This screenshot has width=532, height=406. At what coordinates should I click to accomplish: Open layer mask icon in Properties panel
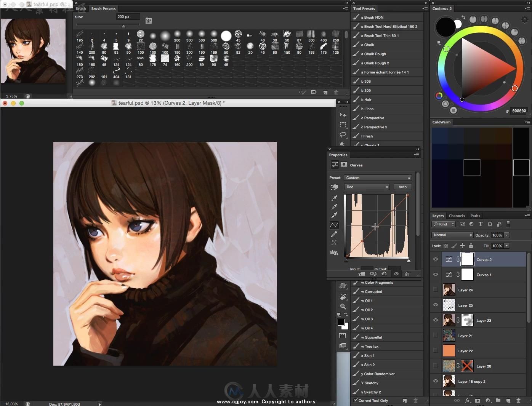pyautogui.click(x=344, y=165)
